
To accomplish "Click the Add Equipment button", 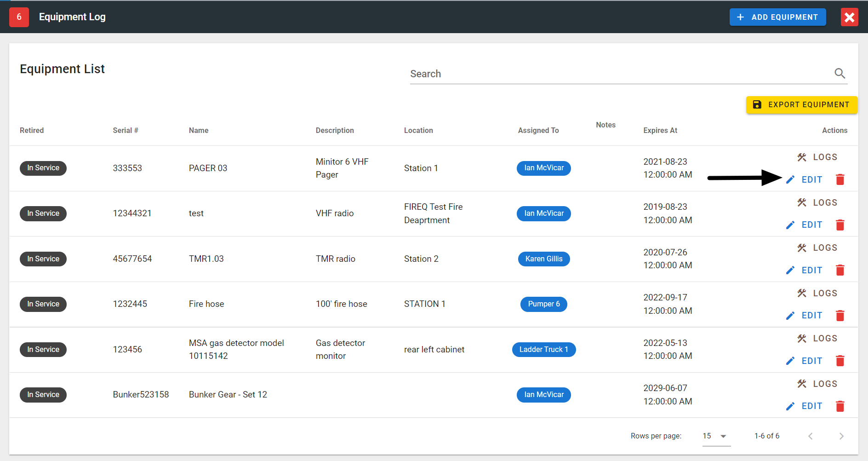I will click(x=777, y=17).
